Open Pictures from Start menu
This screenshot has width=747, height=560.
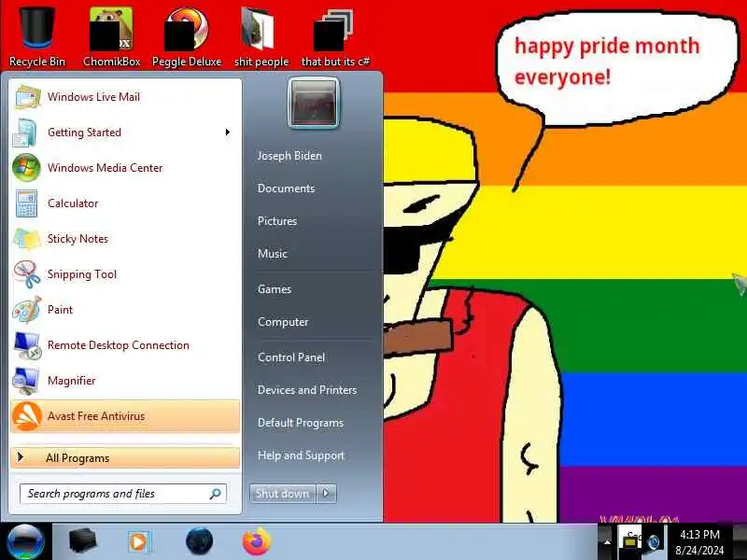(277, 221)
